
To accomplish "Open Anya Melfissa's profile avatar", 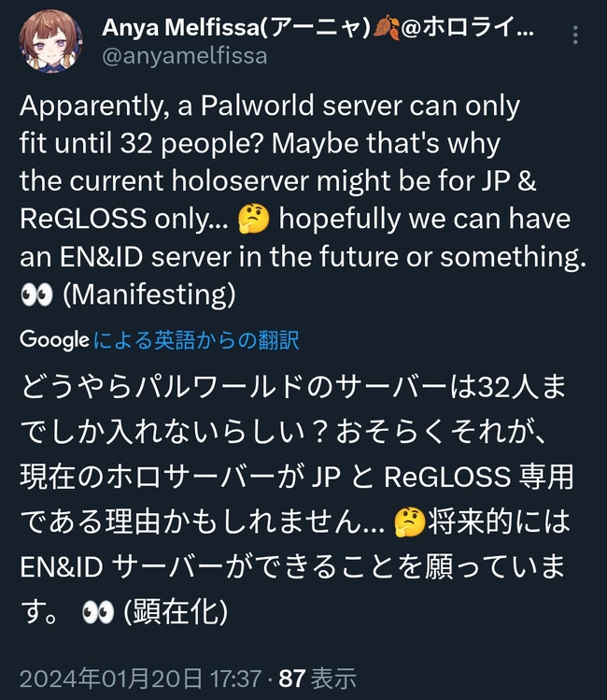I will click(53, 41).
